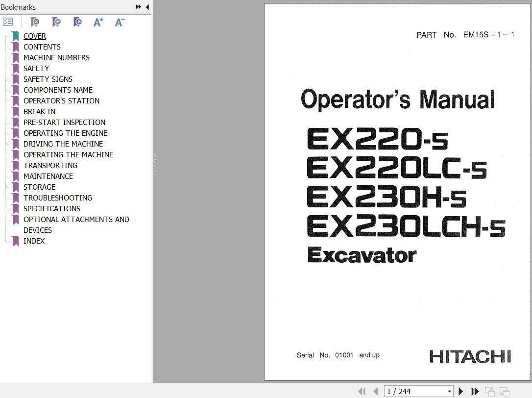Jump to the INDEX bookmark
Screen dimensions: 532x398
pyautogui.click(x=34, y=241)
